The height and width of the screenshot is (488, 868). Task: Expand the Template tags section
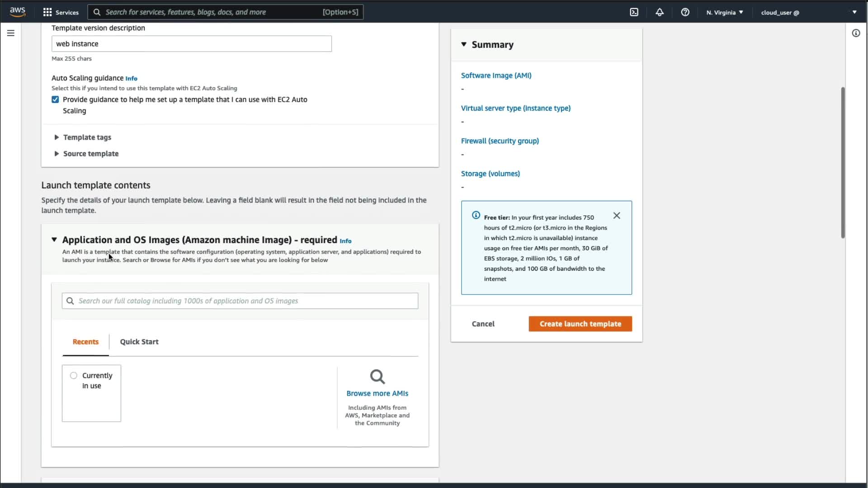(57, 137)
